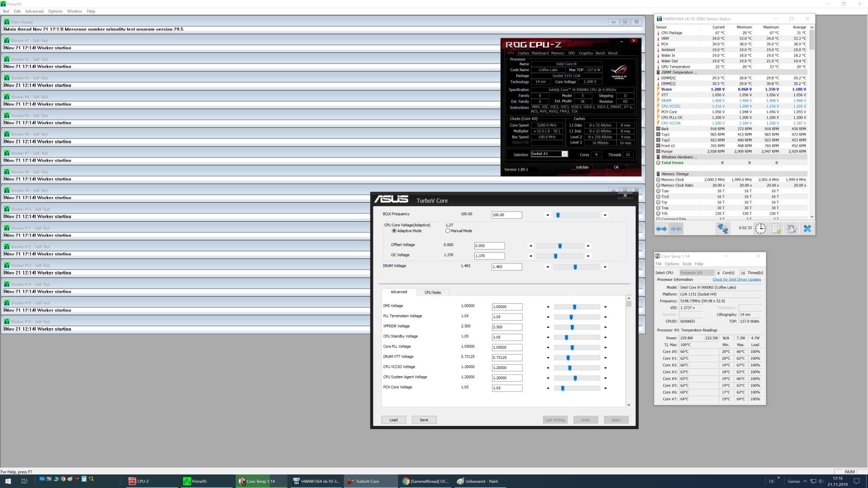
Task: Click the CPU-Z Validate button
Action: 582,167
